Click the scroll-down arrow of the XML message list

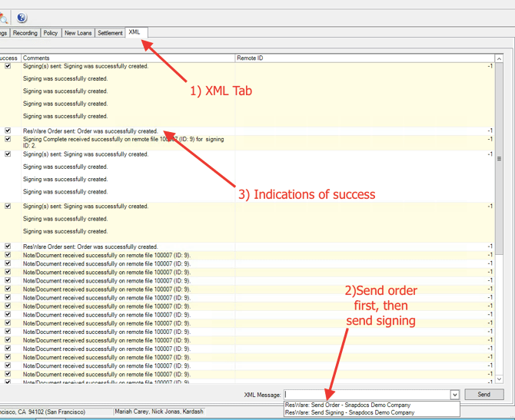(x=499, y=379)
